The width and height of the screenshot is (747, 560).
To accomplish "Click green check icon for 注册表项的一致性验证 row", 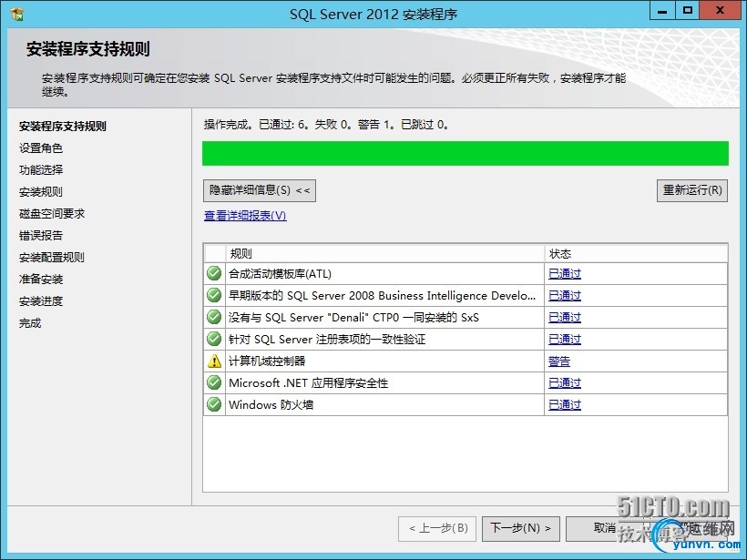I will pos(214,339).
